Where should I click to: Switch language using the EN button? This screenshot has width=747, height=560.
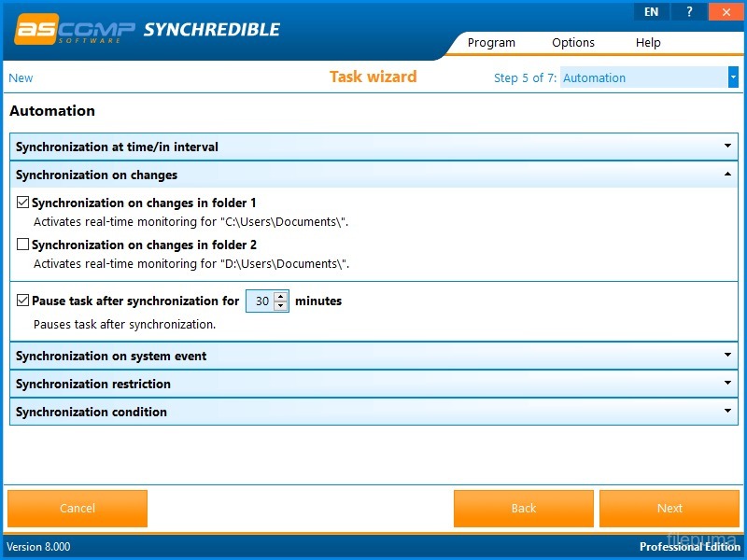coord(651,12)
